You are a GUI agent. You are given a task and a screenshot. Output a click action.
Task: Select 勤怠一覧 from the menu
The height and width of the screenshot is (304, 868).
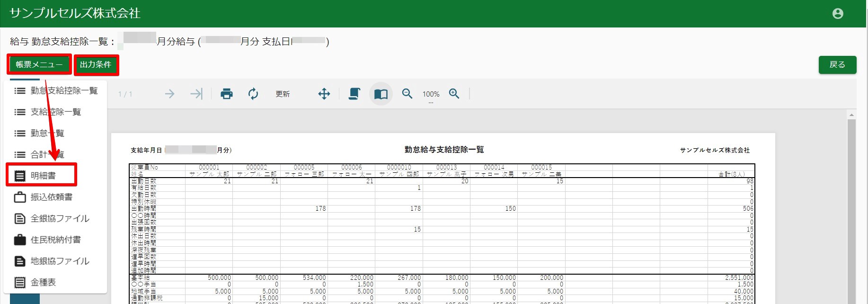click(x=56, y=133)
